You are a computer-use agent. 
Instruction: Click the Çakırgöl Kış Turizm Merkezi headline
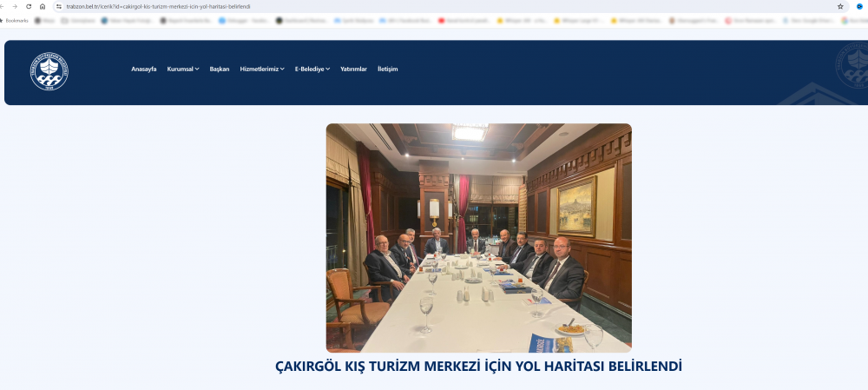(x=478, y=366)
